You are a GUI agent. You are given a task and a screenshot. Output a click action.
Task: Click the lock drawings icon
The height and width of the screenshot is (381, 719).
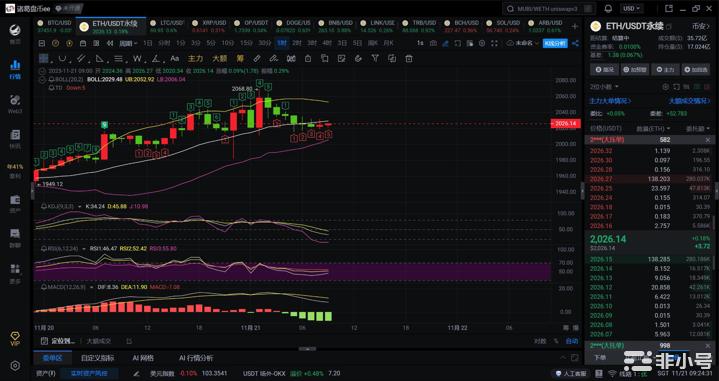[308, 59]
